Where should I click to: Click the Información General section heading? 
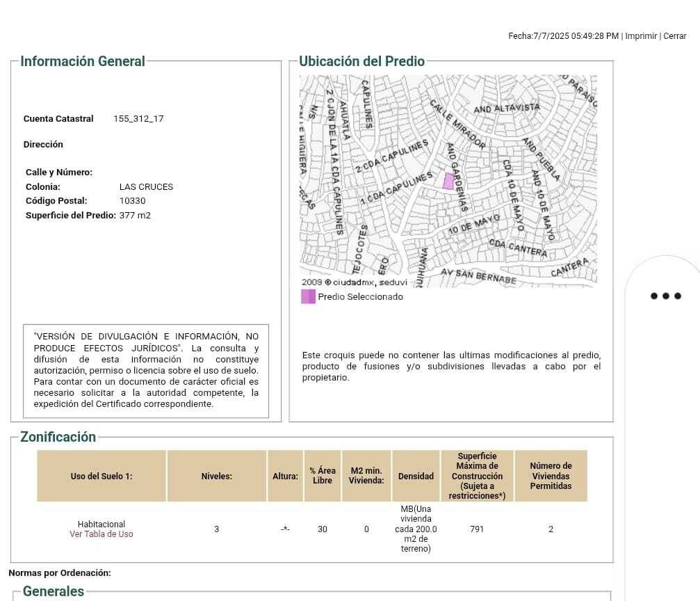83,61
